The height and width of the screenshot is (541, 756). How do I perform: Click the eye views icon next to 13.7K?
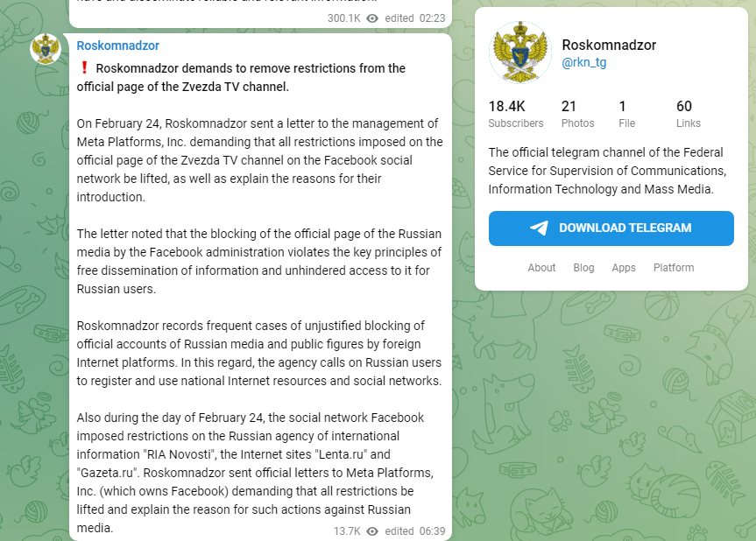(x=372, y=530)
